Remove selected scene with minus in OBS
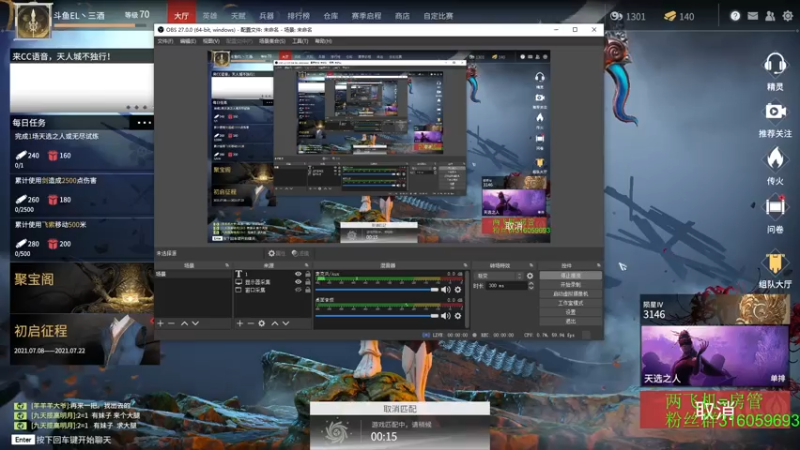 [171, 323]
